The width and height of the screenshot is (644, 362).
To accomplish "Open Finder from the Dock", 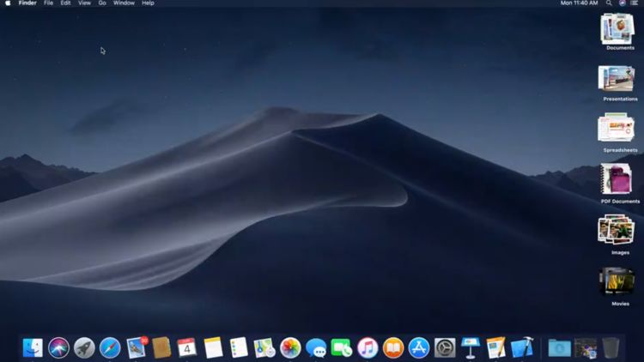I will tap(33, 348).
